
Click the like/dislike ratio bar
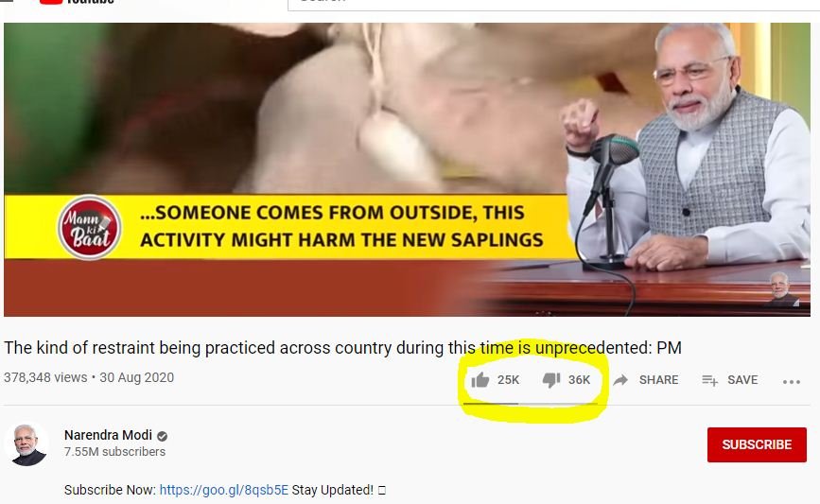[x=531, y=404]
